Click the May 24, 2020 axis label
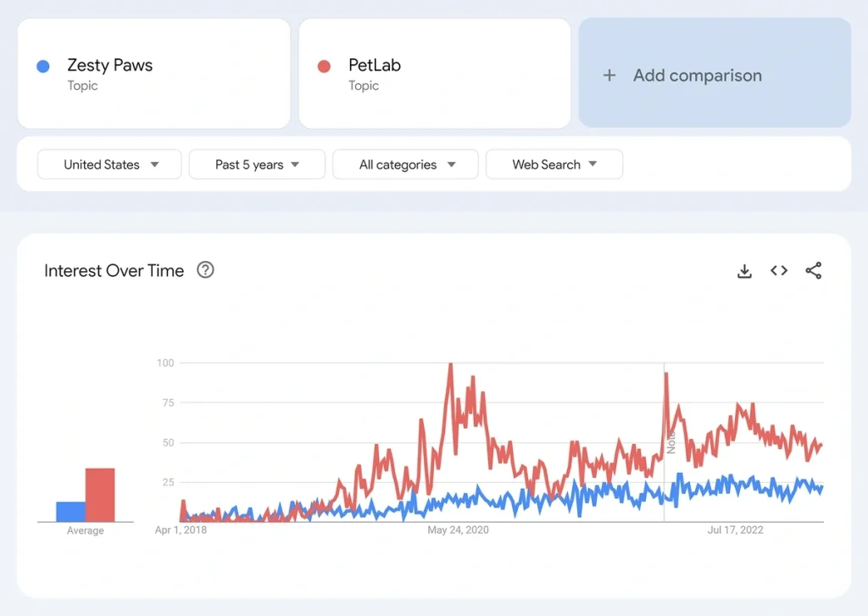868x616 pixels. click(x=459, y=530)
